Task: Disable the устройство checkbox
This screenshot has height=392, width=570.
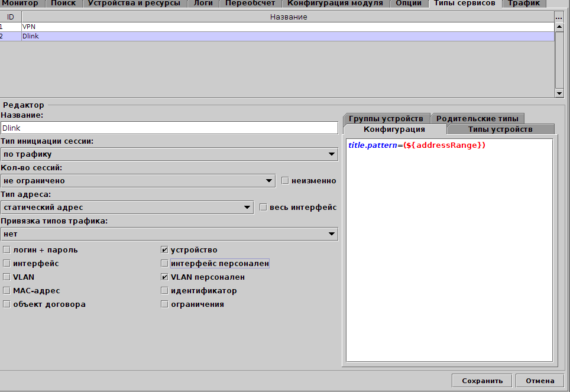Action: coord(164,250)
